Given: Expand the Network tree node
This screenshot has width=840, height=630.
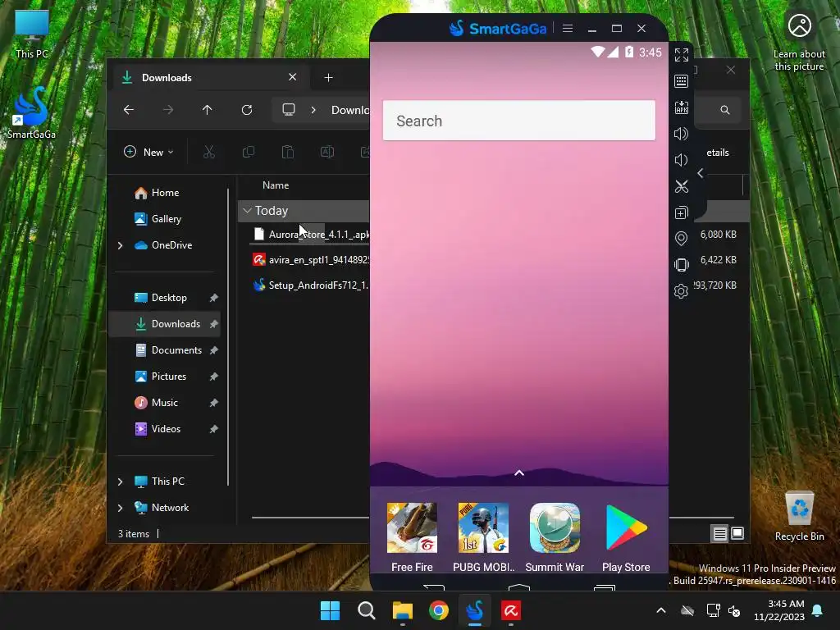Looking at the screenshot, I should point(120,508).
